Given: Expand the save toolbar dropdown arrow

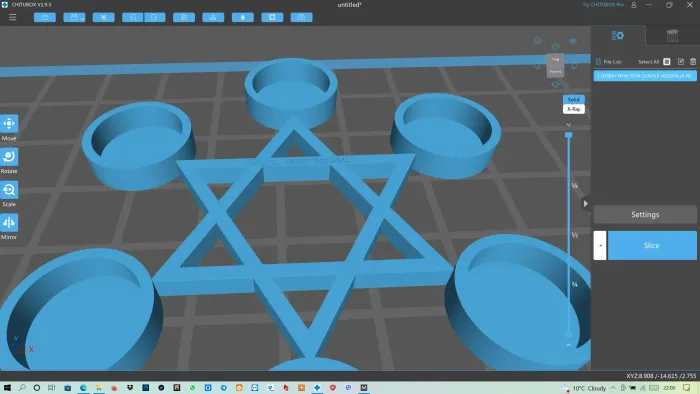Looking at the screenshot, I should 83,18.
